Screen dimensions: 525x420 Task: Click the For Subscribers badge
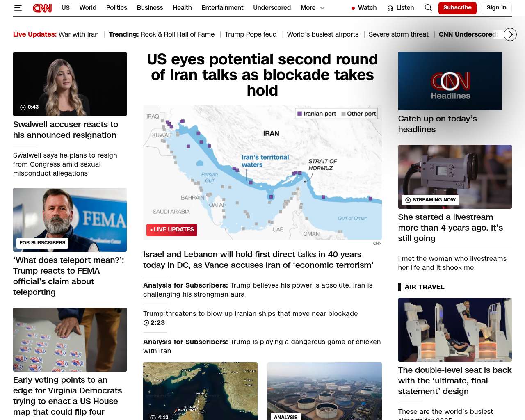pos(43,243)
